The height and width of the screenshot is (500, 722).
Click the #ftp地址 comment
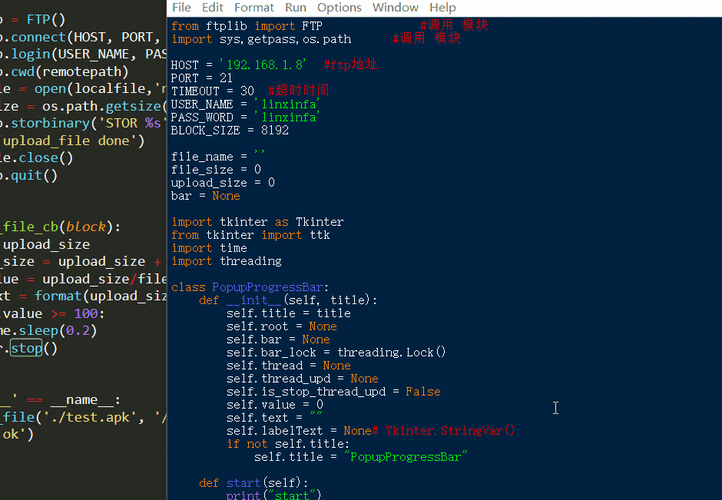pos(350,64)
